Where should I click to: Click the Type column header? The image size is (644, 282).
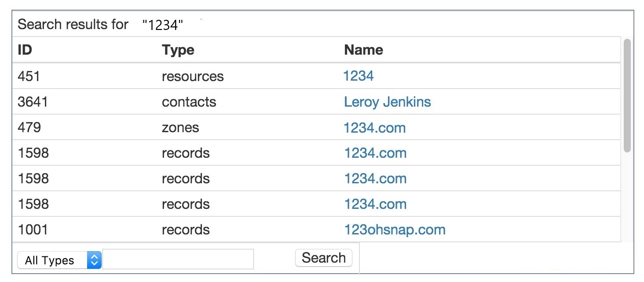tap(178, 50)
